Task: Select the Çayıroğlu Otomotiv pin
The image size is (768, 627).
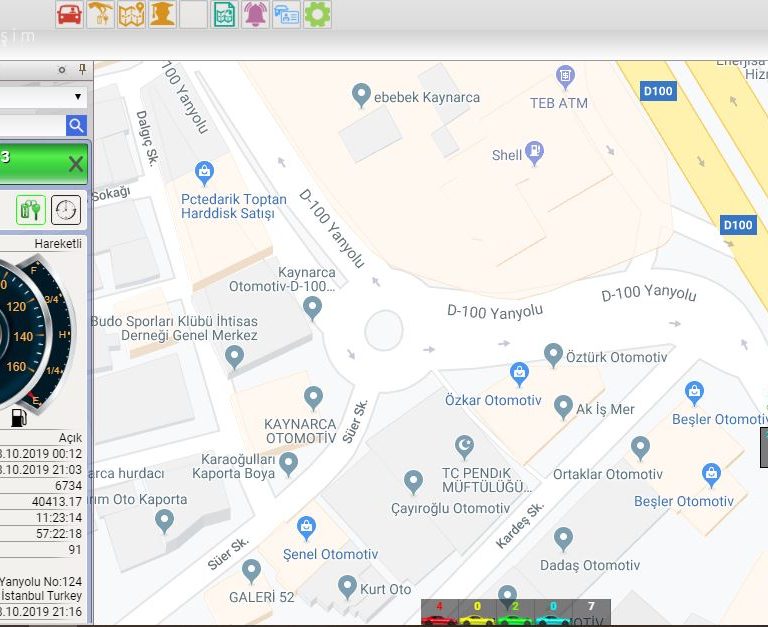Action: click(x=413, y=481)
